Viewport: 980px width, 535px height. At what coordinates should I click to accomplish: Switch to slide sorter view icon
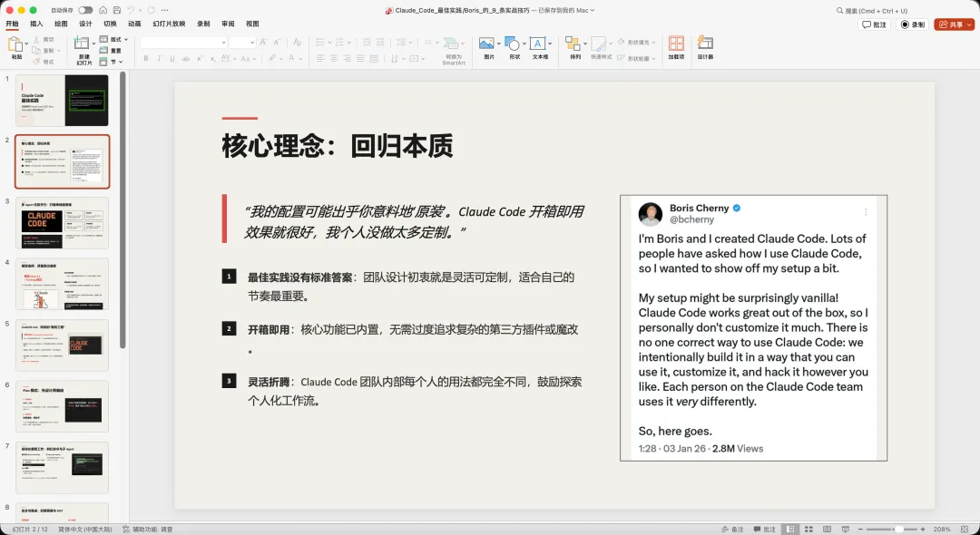point(808,529)
